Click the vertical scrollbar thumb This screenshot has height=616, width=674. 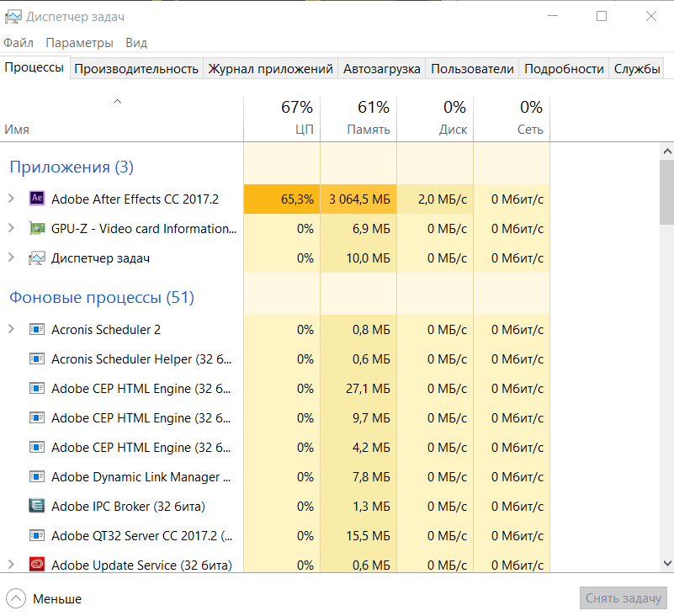(x=667, y=192)
